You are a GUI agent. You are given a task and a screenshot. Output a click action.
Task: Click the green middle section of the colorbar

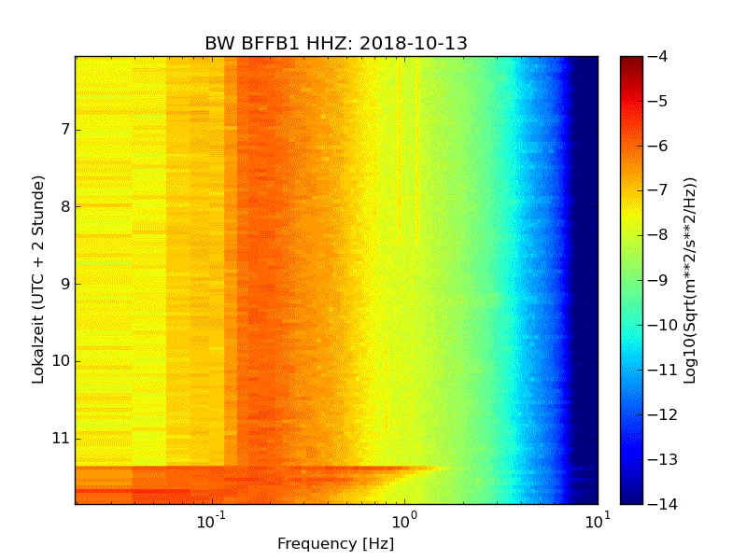[631, 280]
